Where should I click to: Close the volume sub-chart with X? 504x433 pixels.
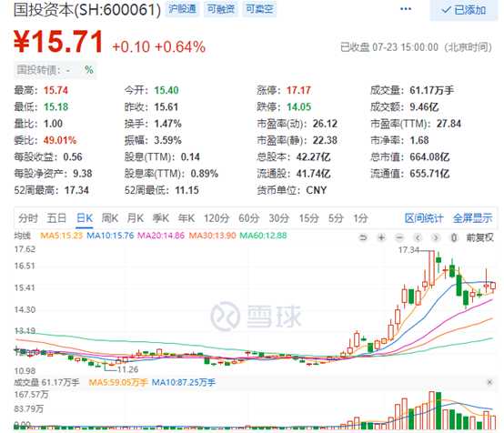click(489, 382)
